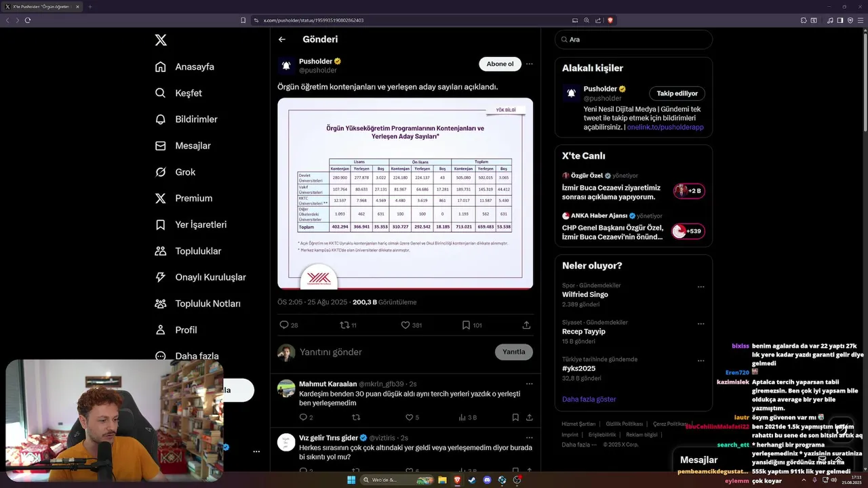This screenshot has width=868, height=488.
Task: Open more options for #yks2025 trend
Action: tap(701, 361)
